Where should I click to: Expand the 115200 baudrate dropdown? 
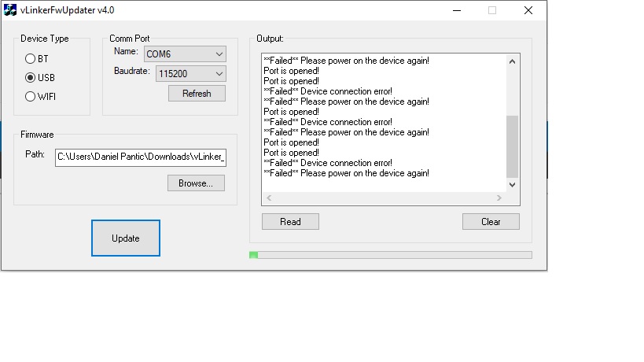[x=190, y=73]
